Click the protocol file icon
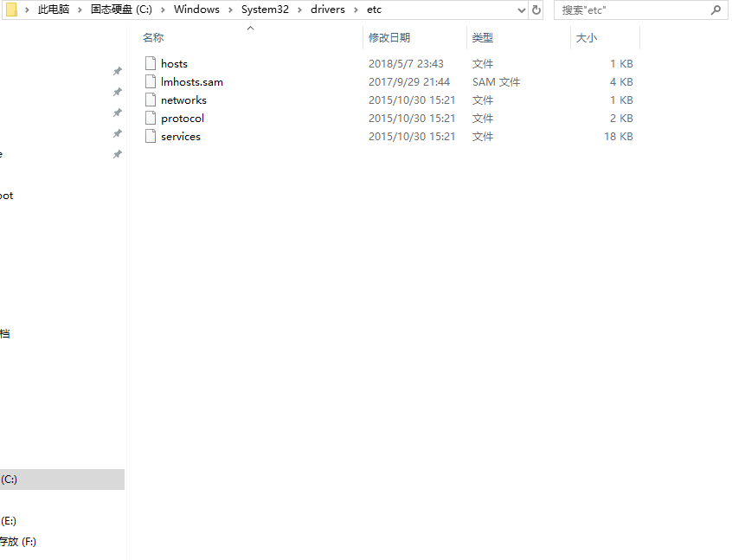The width and height of the screenshot is (732, 560). [151, 118]
